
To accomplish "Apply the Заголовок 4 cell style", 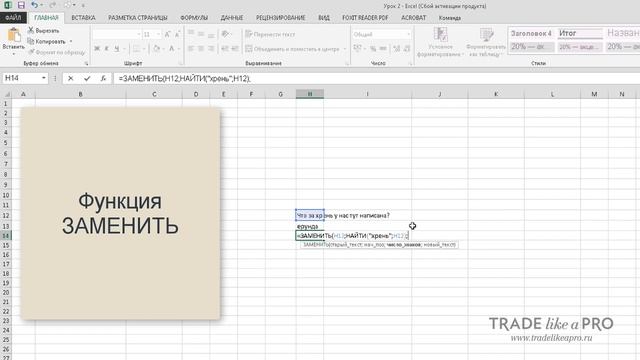I will coord(531,33).
